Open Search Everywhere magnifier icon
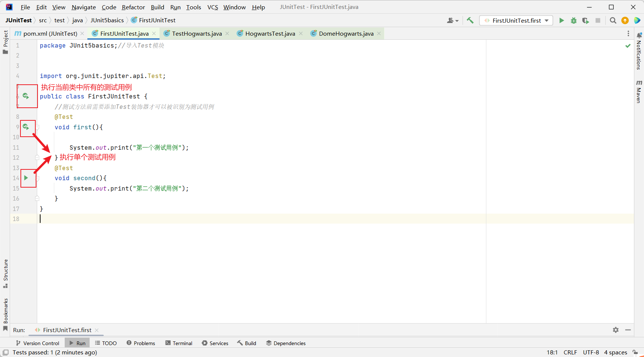The width and height of the screenshot is (644, 357). pyautogui.click(x=613, y=20)
